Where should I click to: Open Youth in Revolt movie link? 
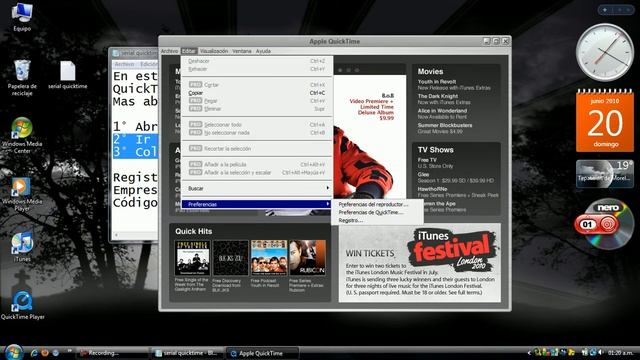[437, 82]
